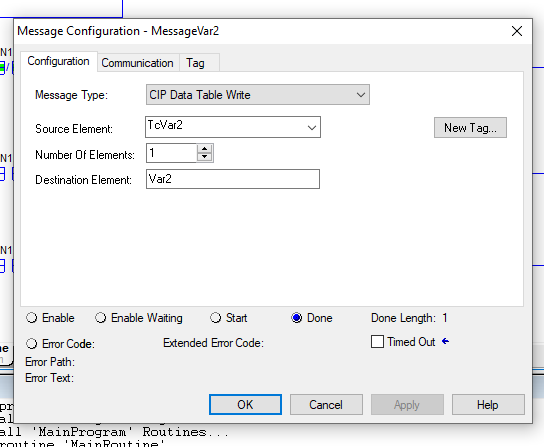
Task: Select the Enable radio button
Action: click(32, 318)
